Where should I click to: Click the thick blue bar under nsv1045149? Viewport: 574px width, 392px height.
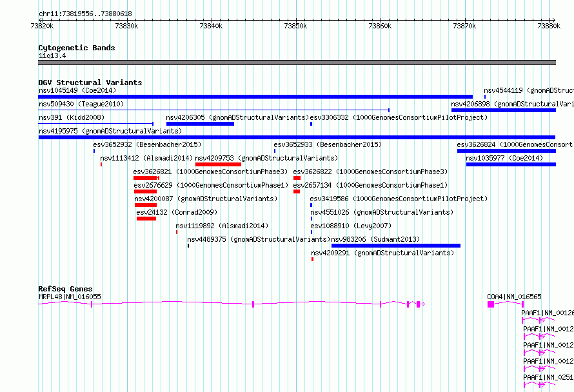[255, 97]
